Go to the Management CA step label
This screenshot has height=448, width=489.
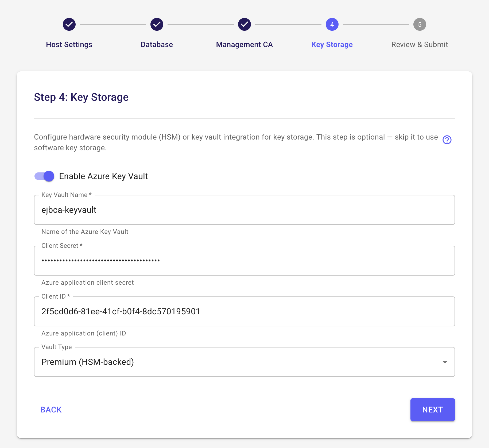click(244, 44)
